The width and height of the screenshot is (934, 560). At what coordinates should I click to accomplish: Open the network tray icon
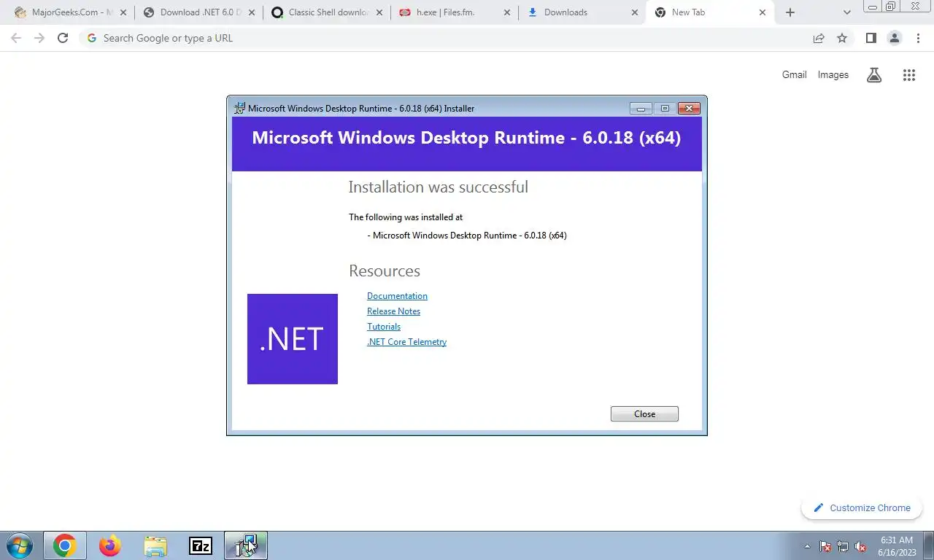click(x=843, y=546)
